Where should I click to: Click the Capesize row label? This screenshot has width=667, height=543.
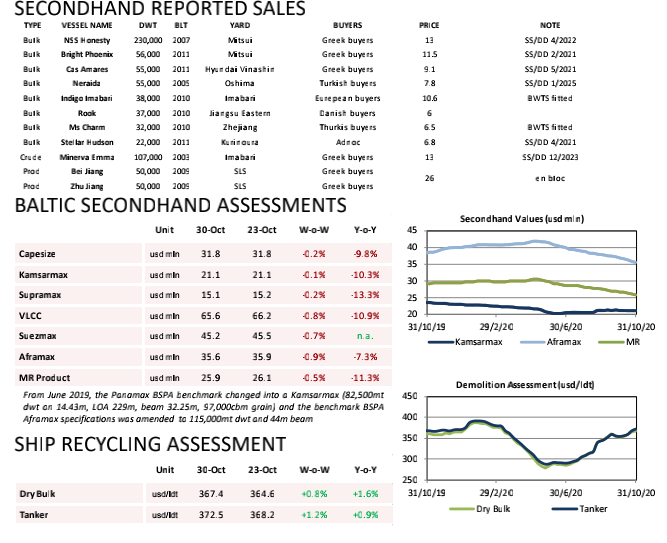[38, 254]
